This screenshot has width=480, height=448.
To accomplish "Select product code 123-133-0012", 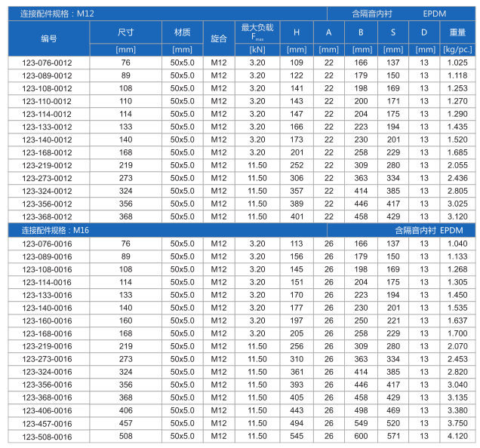I will point(47,127).
